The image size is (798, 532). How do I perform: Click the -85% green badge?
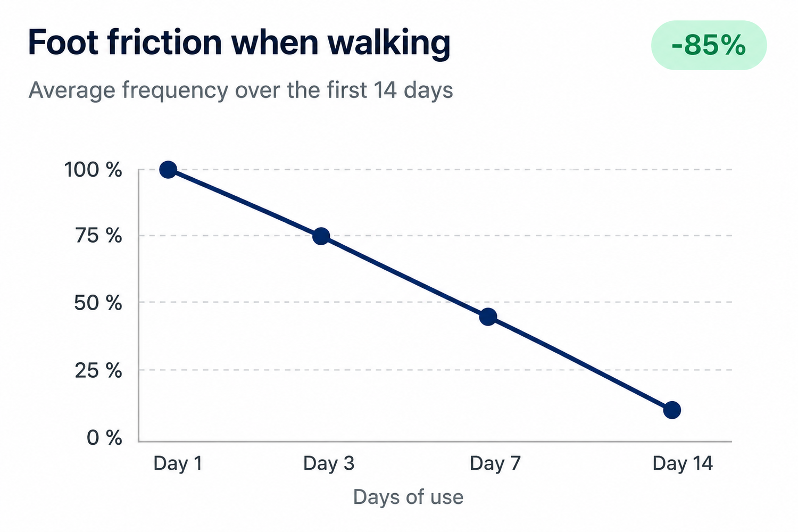pyautogui.click(x=709, y=45)
